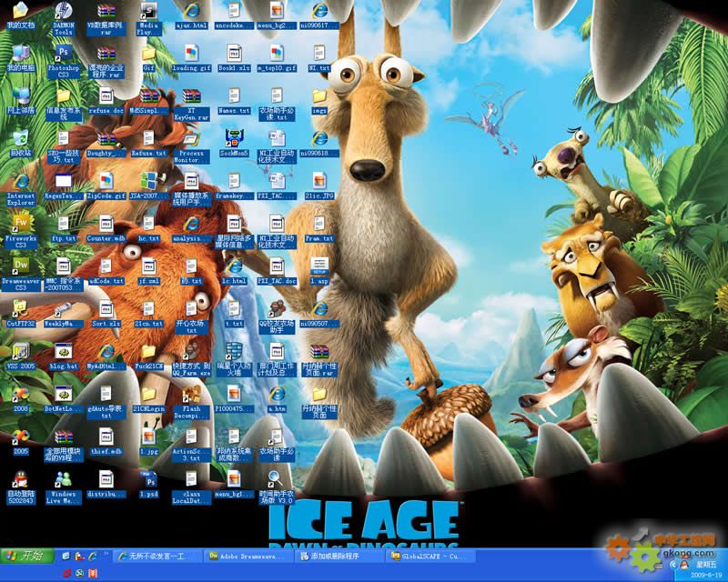The height and width of the screenshot is (582, 728).
Task: Select blog.bat file icon
Action: (64, 356)
